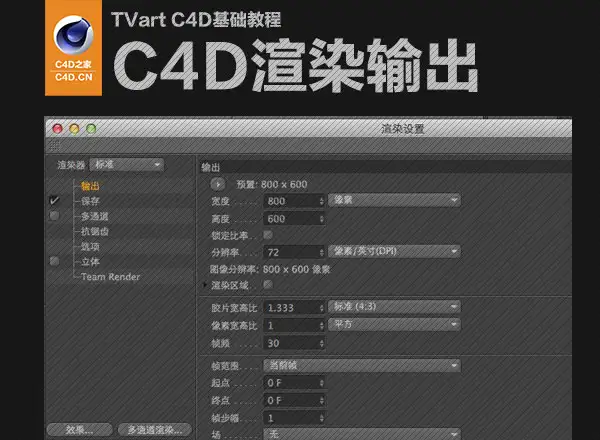Viewport: 600px width, 440px height.
Task: Click the C4D.CN logo badge
Action: point(73,48)
